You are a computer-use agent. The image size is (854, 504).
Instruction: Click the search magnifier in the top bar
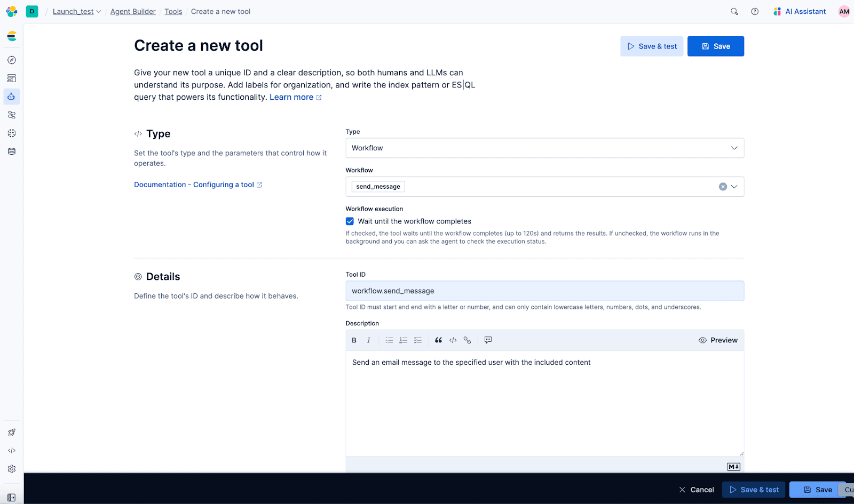tap(734, 11)
